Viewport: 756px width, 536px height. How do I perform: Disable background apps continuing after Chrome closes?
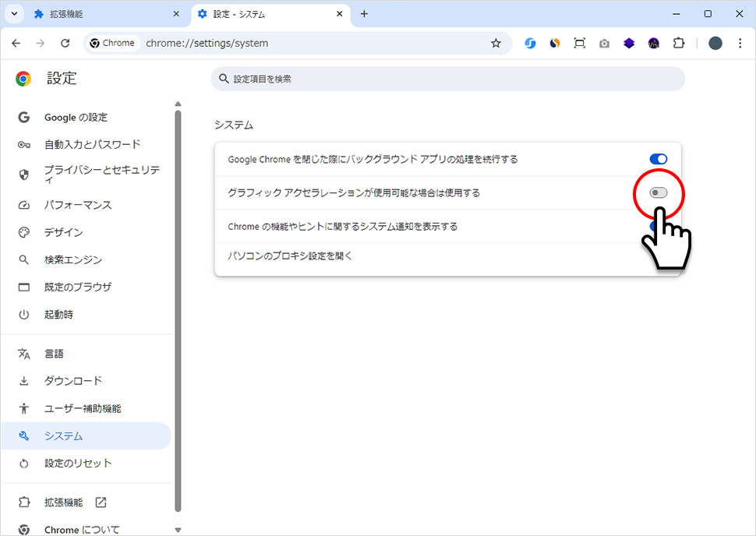click(x=659, y=158)
